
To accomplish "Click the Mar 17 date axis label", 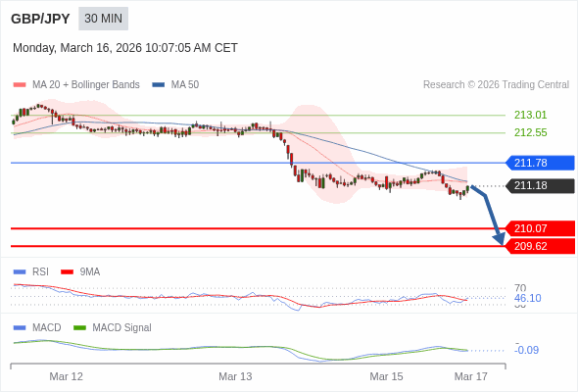I will [471, 376].
